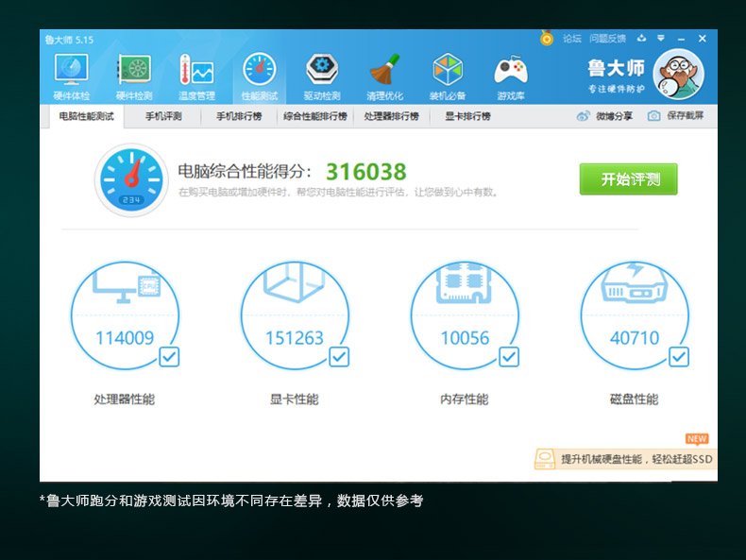Viewport: 746px width, 560px height.
Task: Close the 鲁大师 window
Action: tap(703, 39)
